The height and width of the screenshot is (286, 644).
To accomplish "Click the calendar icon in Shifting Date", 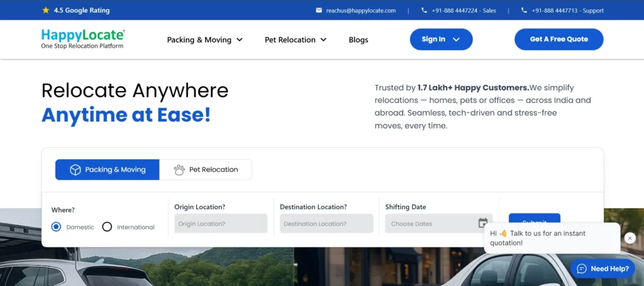I will [482, 223].
